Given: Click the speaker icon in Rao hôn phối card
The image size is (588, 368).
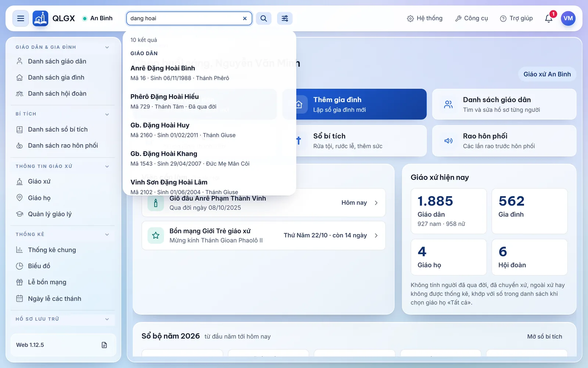Looking at the screenshot, I should click(448, 141).
